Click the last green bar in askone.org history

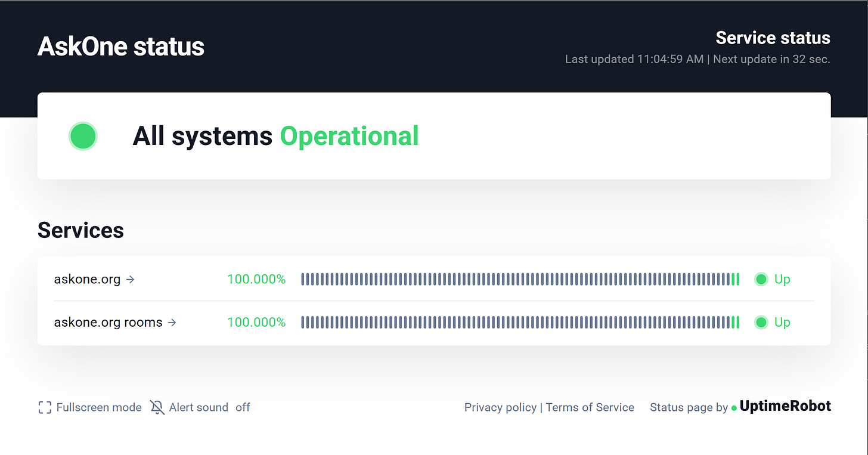click(738, 279)
